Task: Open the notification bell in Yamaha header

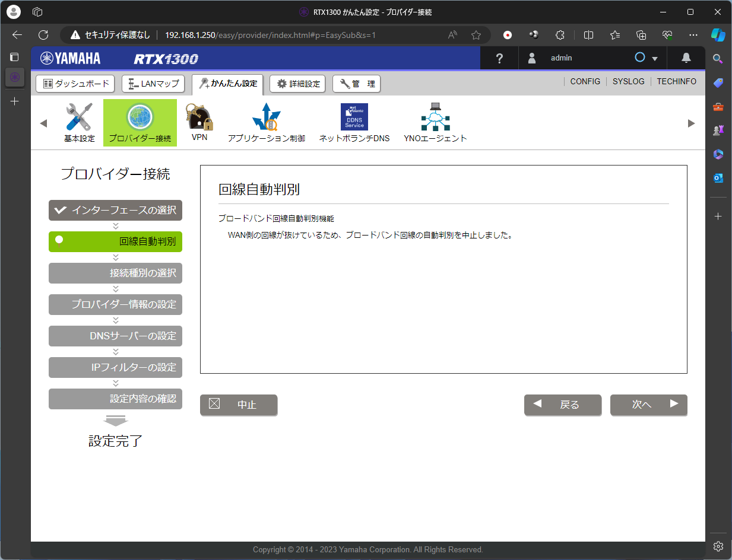Action: tap(686, 58)
